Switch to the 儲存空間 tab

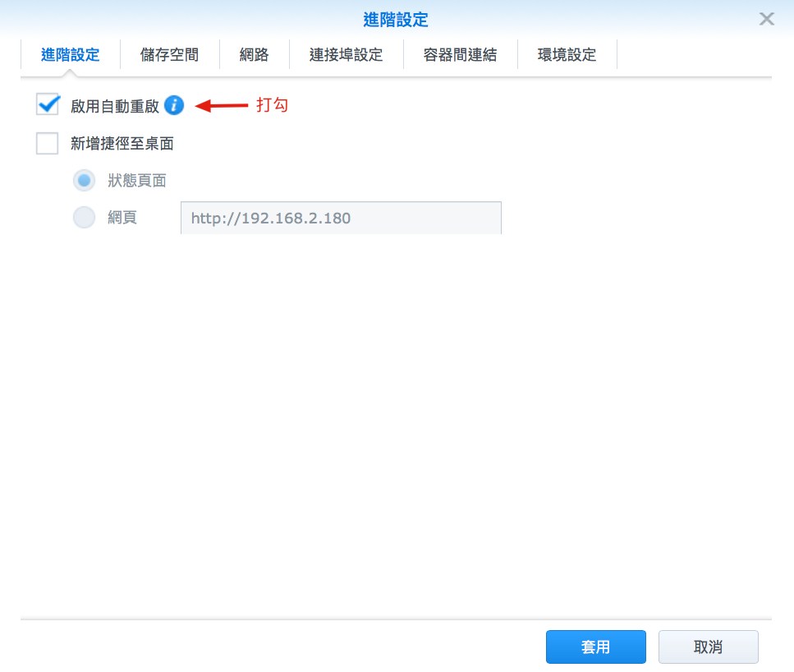(x=169, y=55)
